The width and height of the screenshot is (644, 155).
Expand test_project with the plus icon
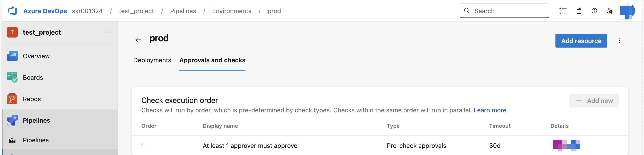click(107, 32)
